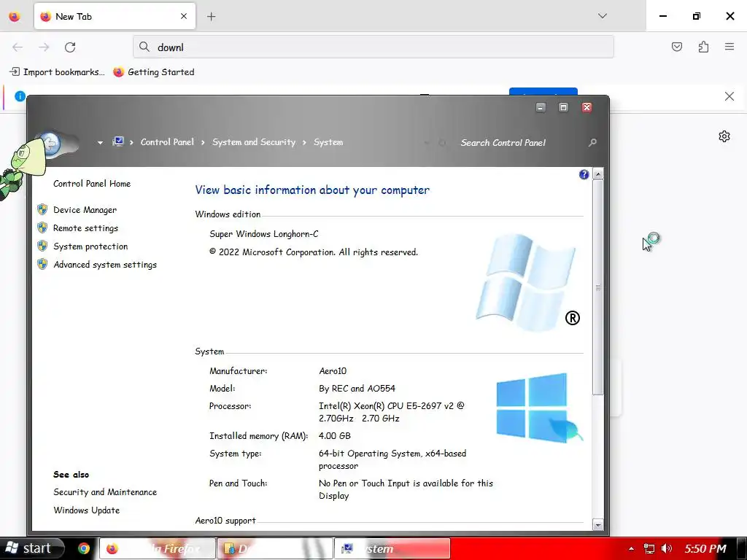This screenshot has width=747, height=560.
Task: Open recent locations dropdown arrow
Action: [x=100, y=142]
